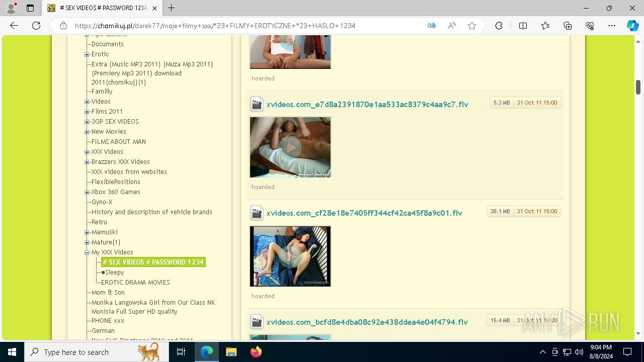Select the Extra Music MP3 2011 folder
Viewport: 644px width, 362px height.
coord(152,73)
